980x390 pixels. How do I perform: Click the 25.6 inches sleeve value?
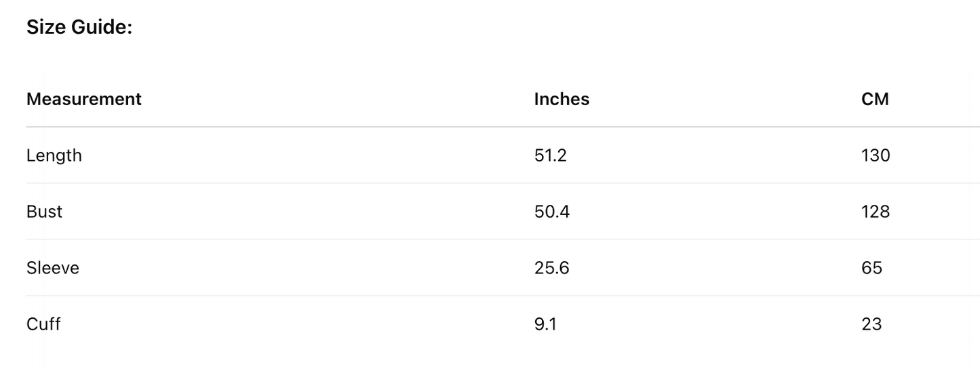click(552, 268)
